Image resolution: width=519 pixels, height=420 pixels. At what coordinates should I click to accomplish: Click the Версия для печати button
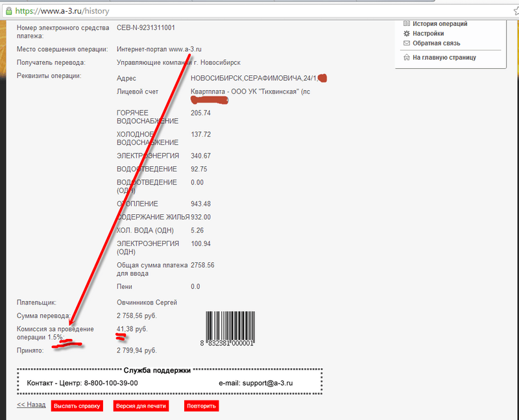coord(141,406)
